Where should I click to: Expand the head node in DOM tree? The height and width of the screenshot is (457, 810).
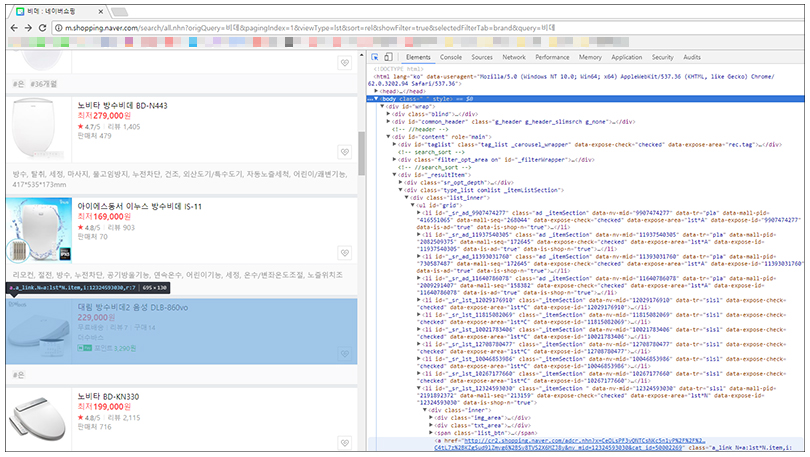(x=376, y=91)
